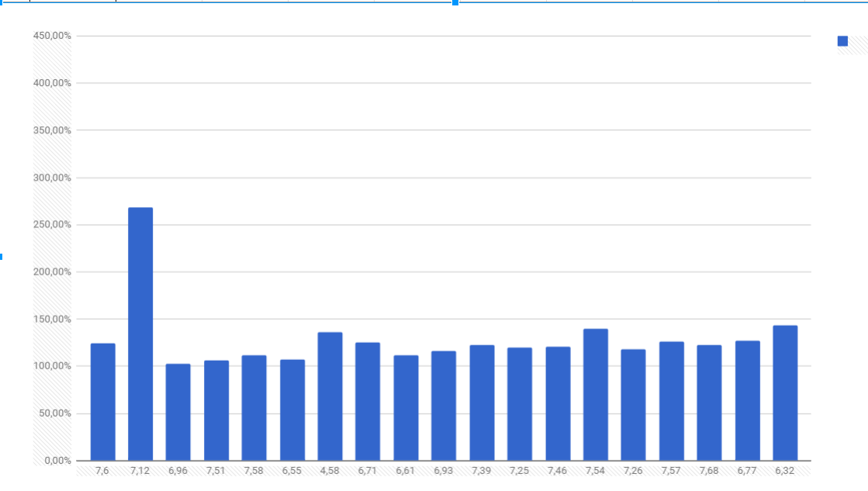868x491 pixels.
Task: Choose the bar above label 6,77
Action: click(x=747, y=401)
